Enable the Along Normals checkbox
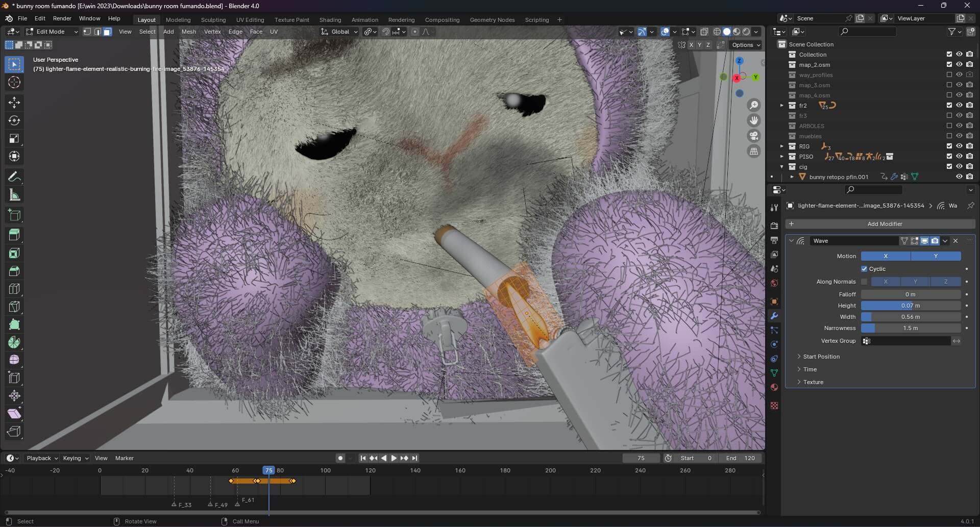This screenshot has height=527, width=980. pyautogui.click(x=864, y=282)
